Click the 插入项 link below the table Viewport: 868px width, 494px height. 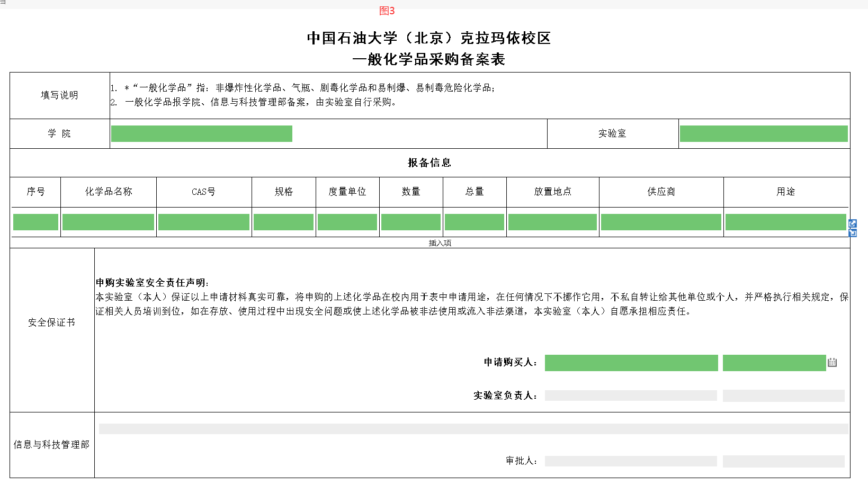tap(440, 243)
